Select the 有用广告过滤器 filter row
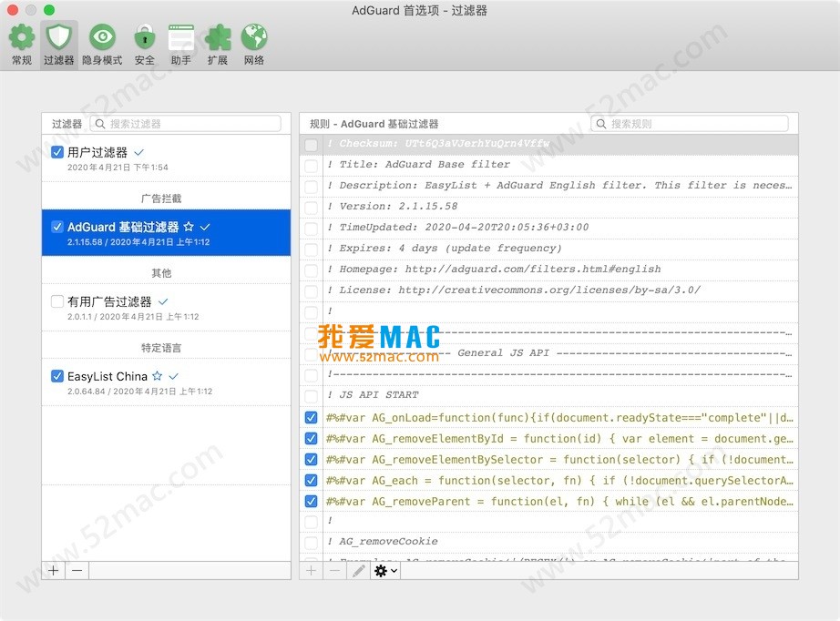The image size is (840, 621). [x=166, y=308]
